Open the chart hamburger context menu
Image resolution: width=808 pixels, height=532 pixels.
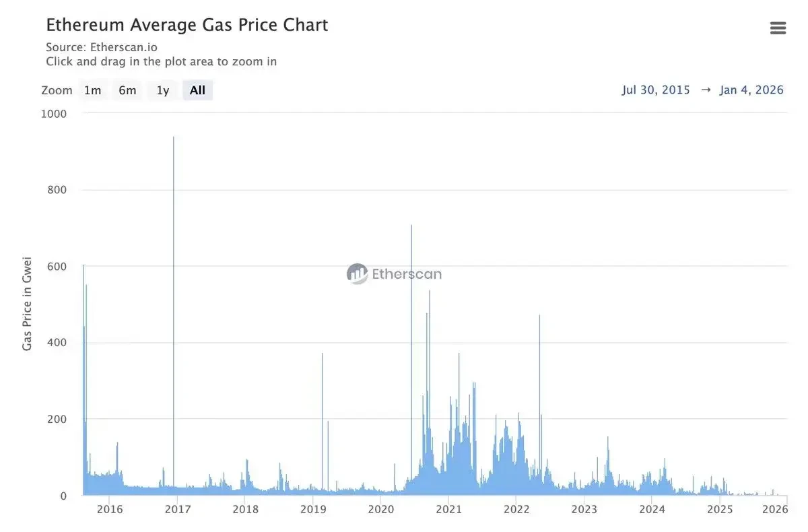[x=778, y=28]
